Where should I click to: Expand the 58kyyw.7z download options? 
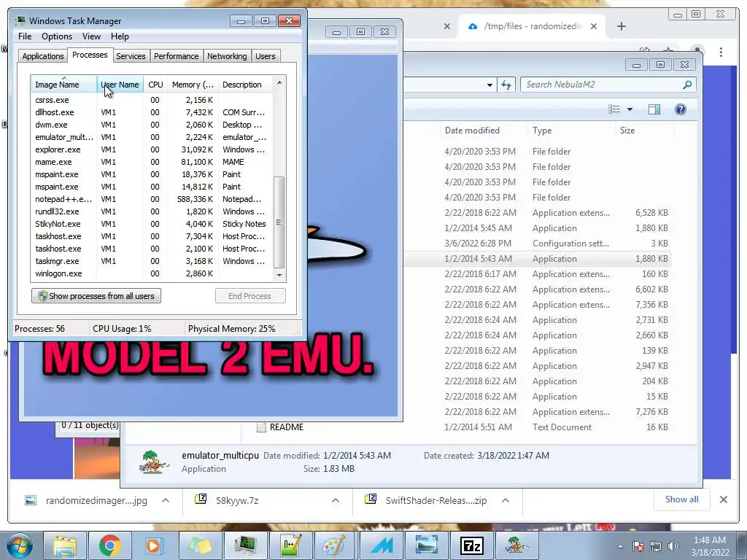(x=336, y=500)
